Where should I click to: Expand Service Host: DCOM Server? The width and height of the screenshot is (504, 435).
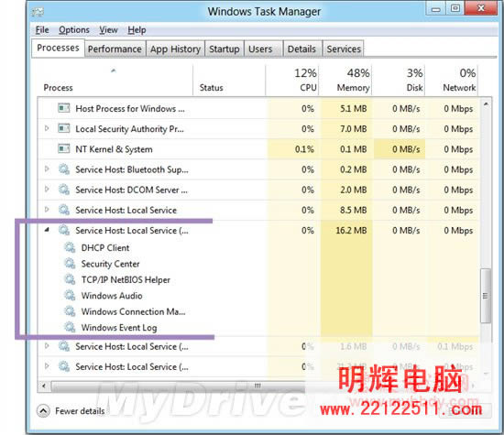47,190
